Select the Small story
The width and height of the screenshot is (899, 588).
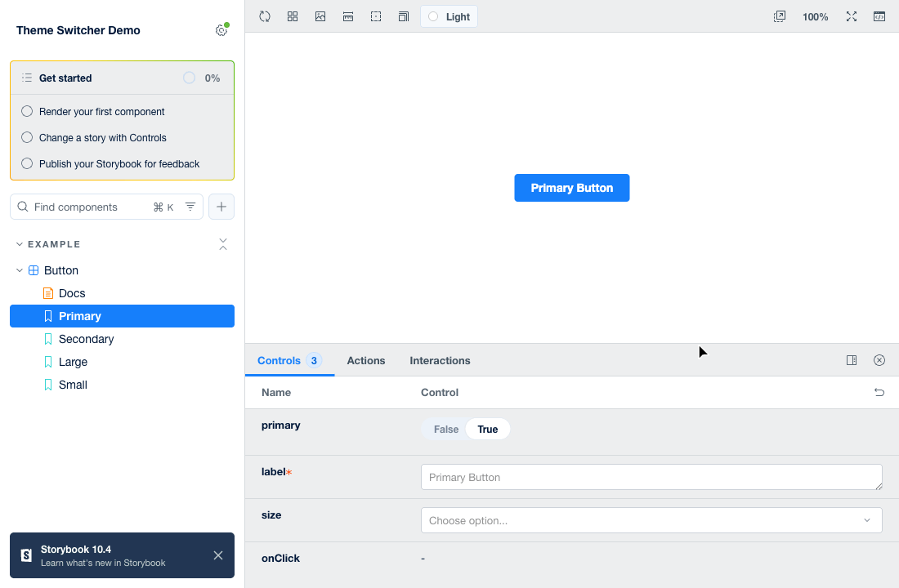[x=122, y=385]
